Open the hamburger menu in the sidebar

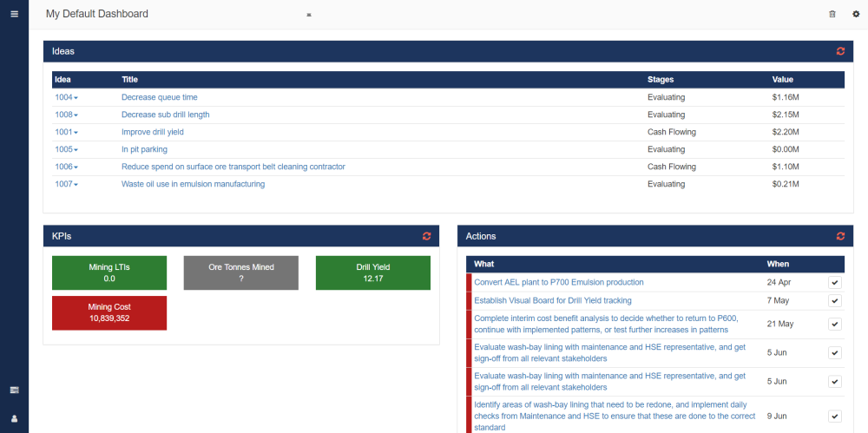pyautogui.click(x=15, y=14)
